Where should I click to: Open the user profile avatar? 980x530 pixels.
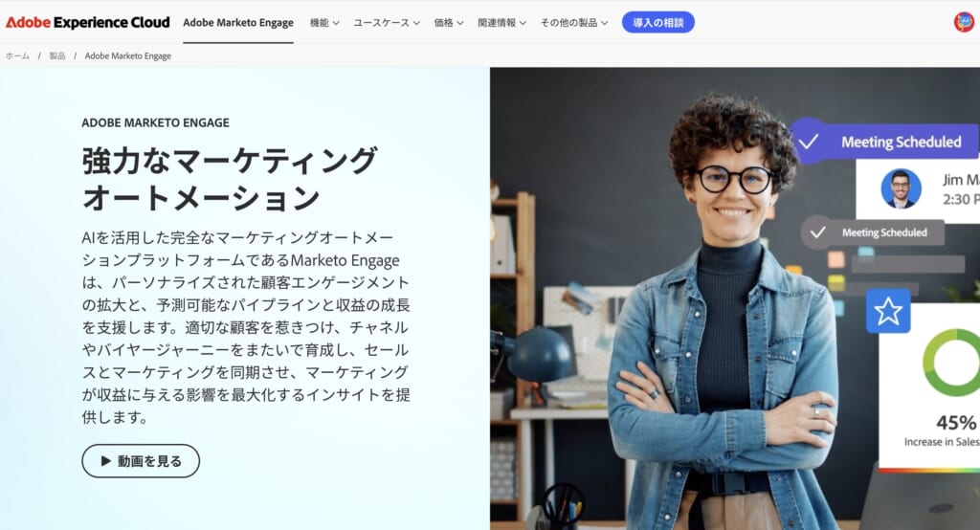point(964,23)
